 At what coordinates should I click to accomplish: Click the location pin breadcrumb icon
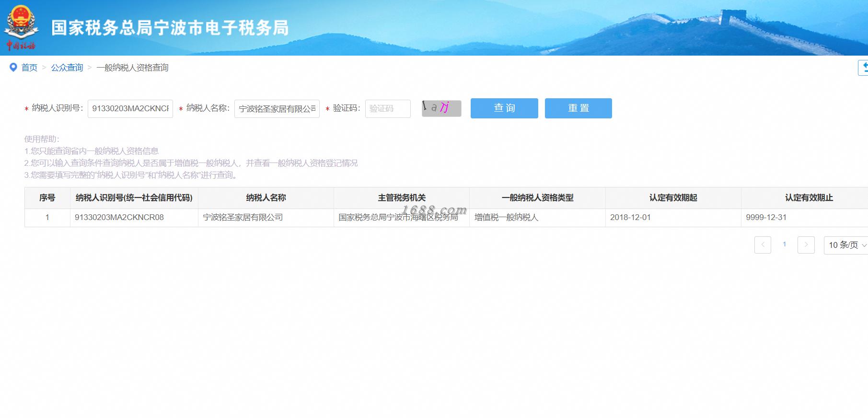[x=13, y=68]
